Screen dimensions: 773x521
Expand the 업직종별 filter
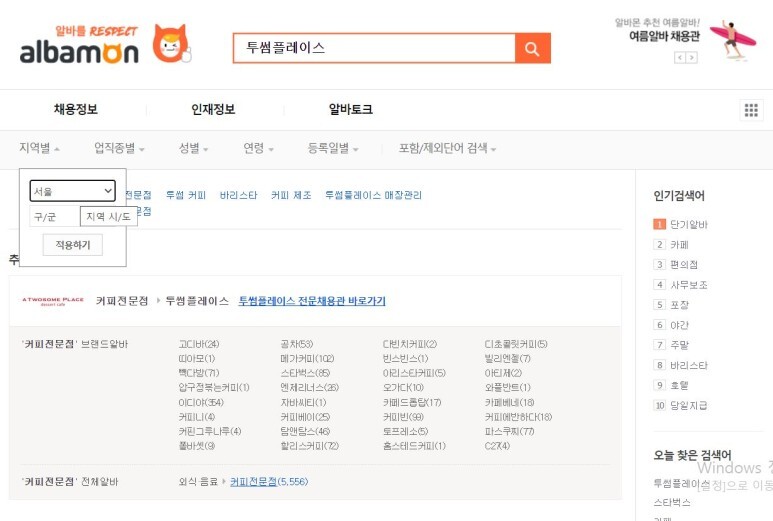point(119,148)
